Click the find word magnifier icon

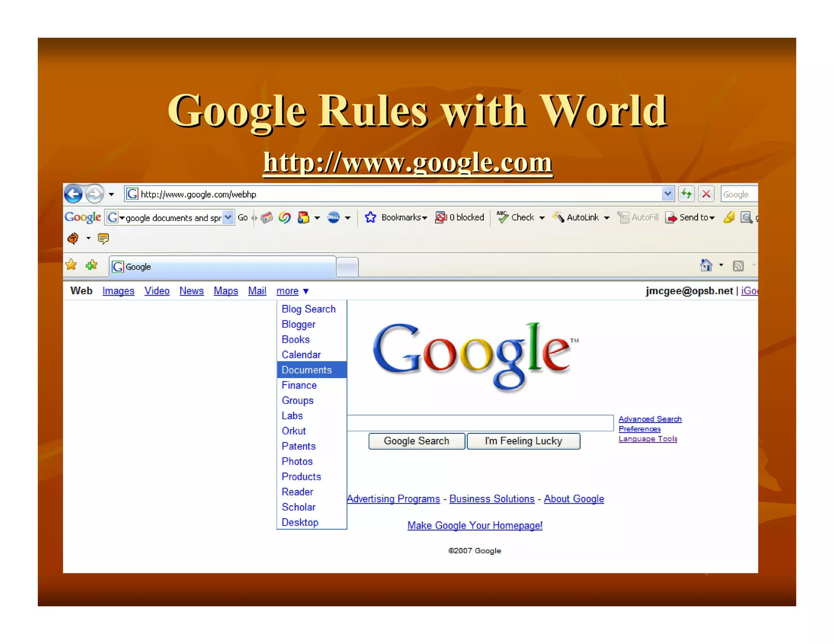point(746,217)
